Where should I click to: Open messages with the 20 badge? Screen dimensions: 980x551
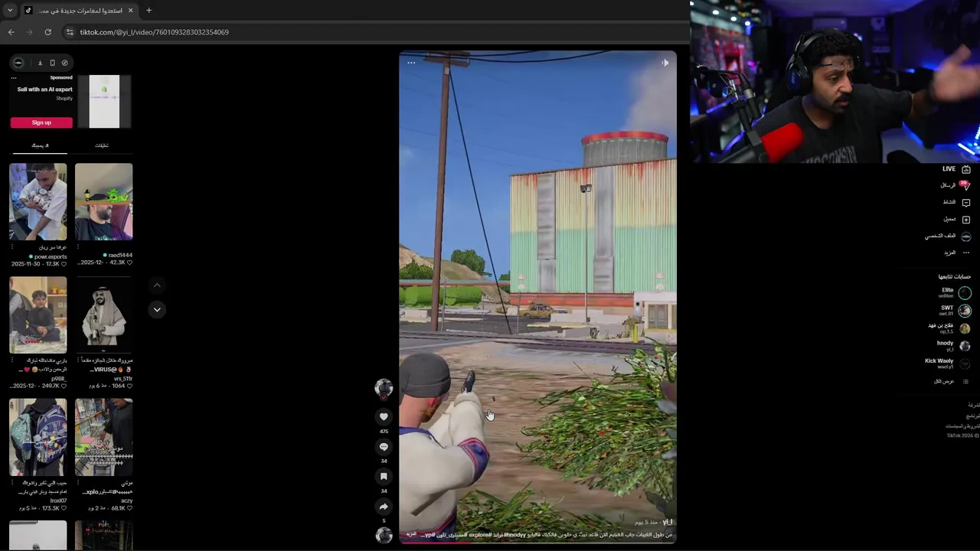[956, 185]
